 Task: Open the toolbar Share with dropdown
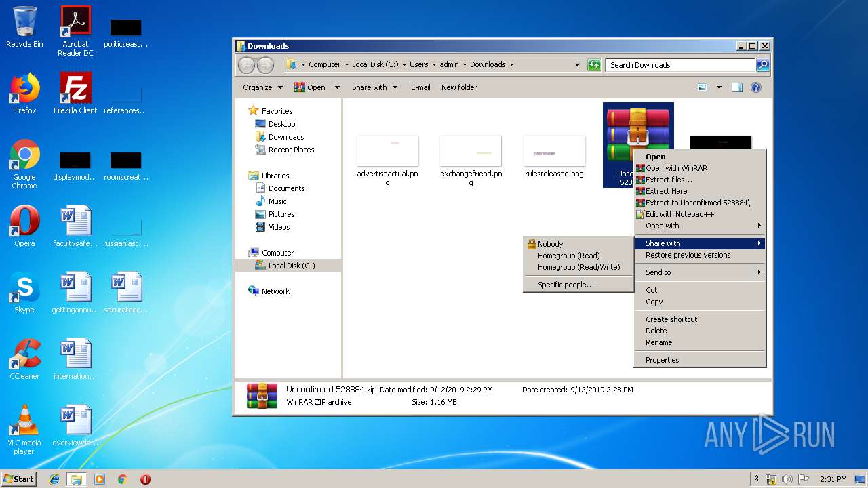click(374, 87)
